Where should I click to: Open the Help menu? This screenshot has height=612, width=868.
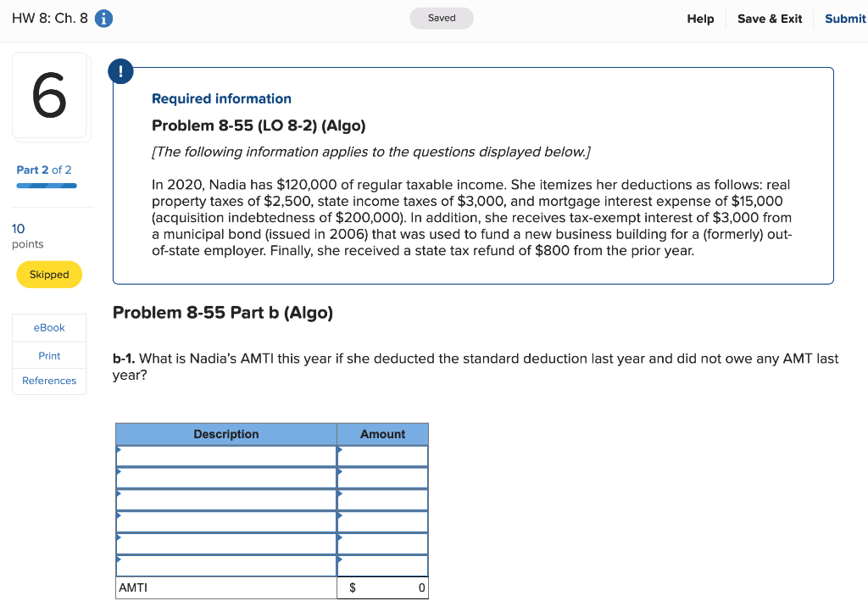click(x=700, y=19)
